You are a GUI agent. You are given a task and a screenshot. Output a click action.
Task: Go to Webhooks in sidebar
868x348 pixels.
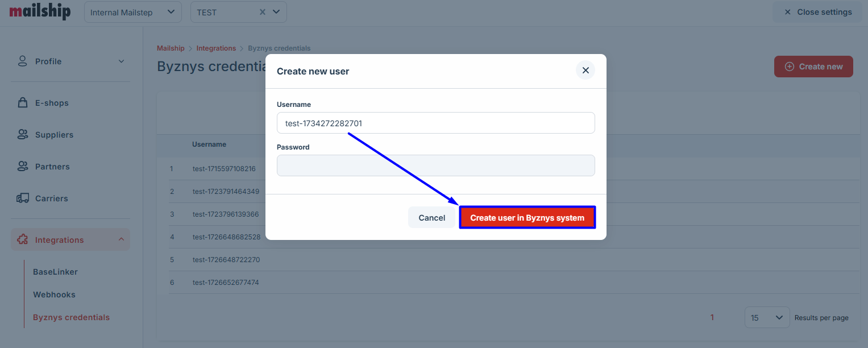54,295
